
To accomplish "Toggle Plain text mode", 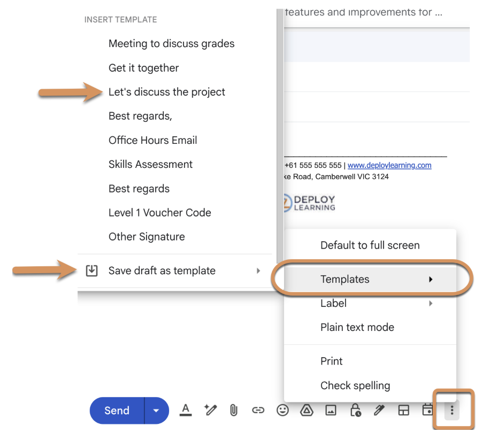I will (357, 327).
